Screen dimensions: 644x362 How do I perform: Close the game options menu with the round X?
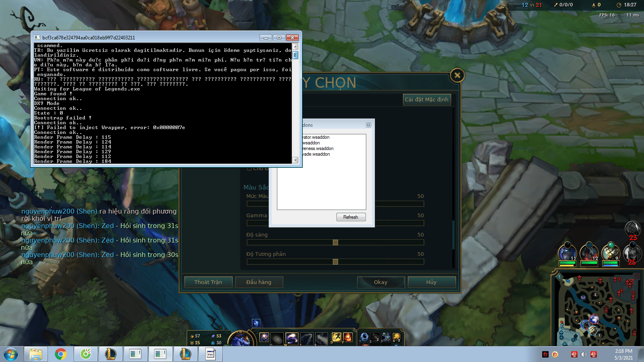click(x=457, y=75)
